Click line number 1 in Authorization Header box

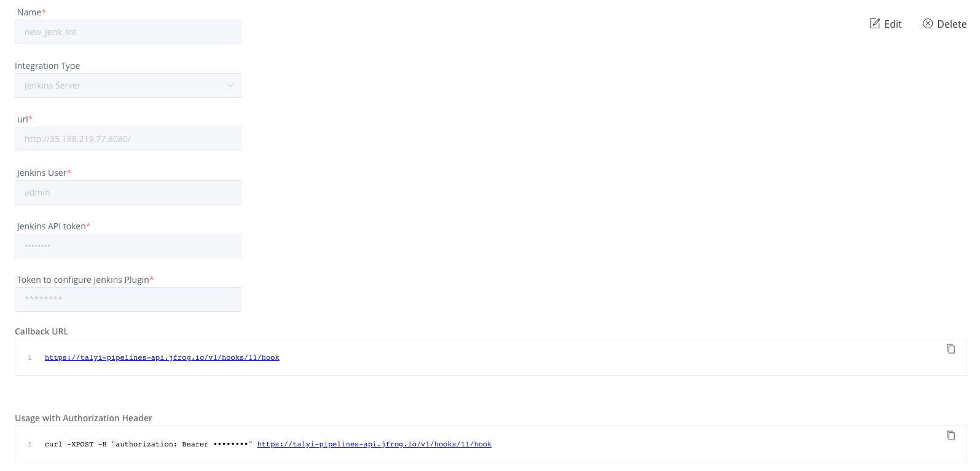coord(29,444)
